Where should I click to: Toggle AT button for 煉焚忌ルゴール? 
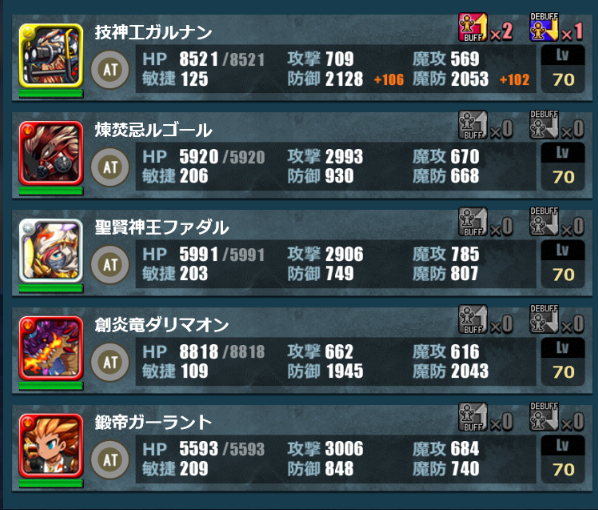click(110, 167)
